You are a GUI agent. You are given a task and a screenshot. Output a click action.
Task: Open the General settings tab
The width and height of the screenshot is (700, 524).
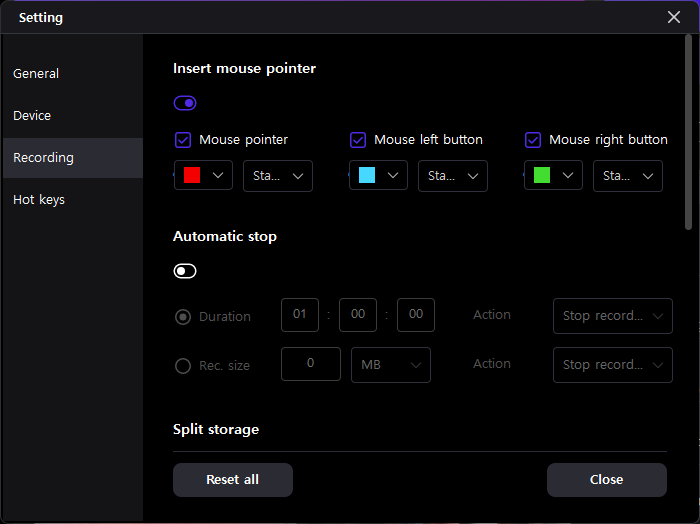pyautogui.click(x=36, y=74)
